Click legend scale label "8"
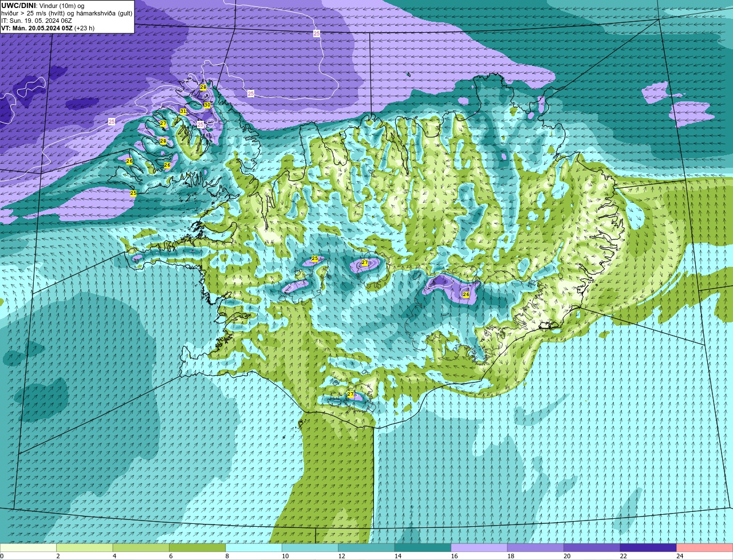 (227, 556)
